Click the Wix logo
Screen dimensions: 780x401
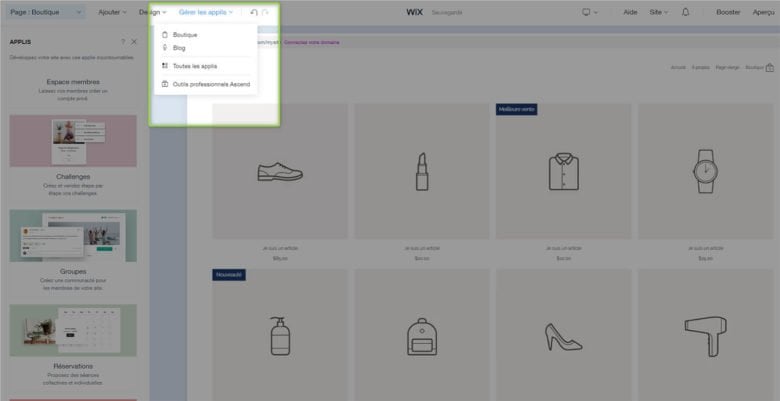414,12
